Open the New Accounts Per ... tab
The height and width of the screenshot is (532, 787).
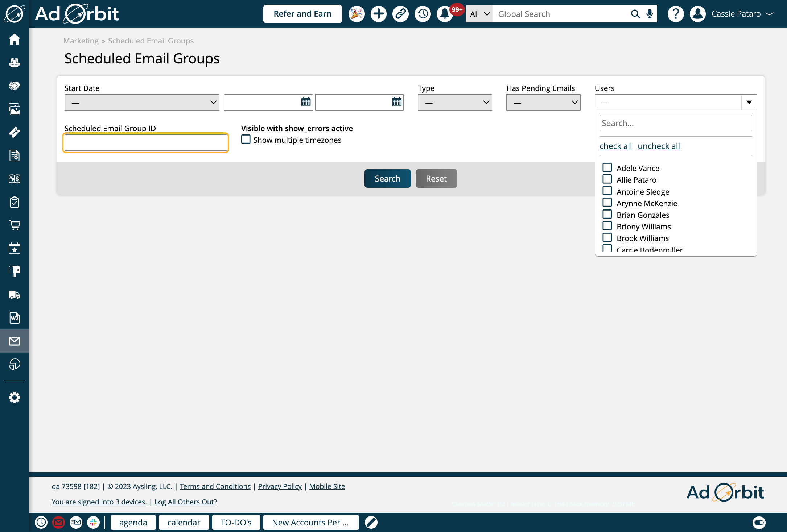(x=311, y=522)
